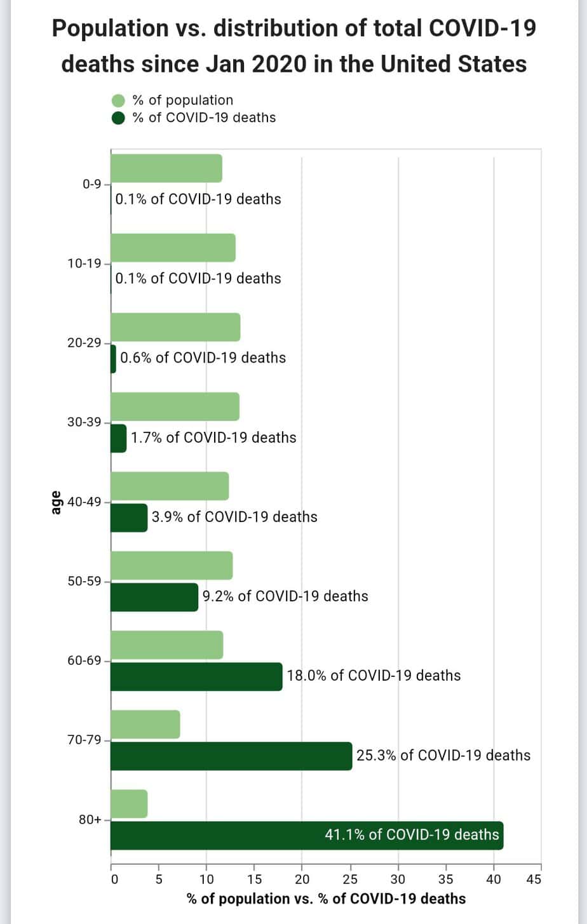Screen dimensions: 587x924
Task: Click the 30-39 age axis label
Action: [x=84, y=422]
